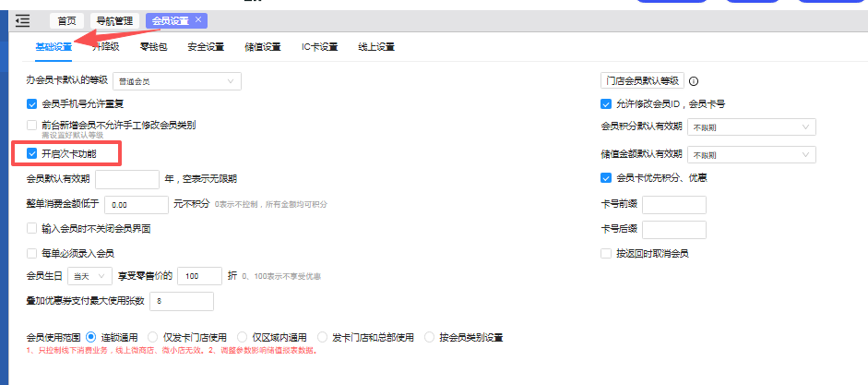Go to 安全设置 sub-tab
Viewport: 868px width, 385px height.
[206, 47]
